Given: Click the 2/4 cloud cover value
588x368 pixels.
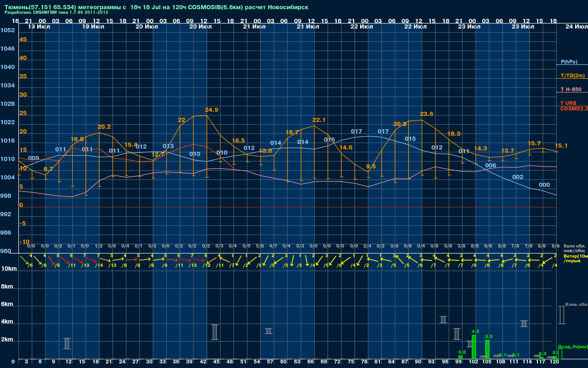Looking at the screenshot, I should [367, 247].
